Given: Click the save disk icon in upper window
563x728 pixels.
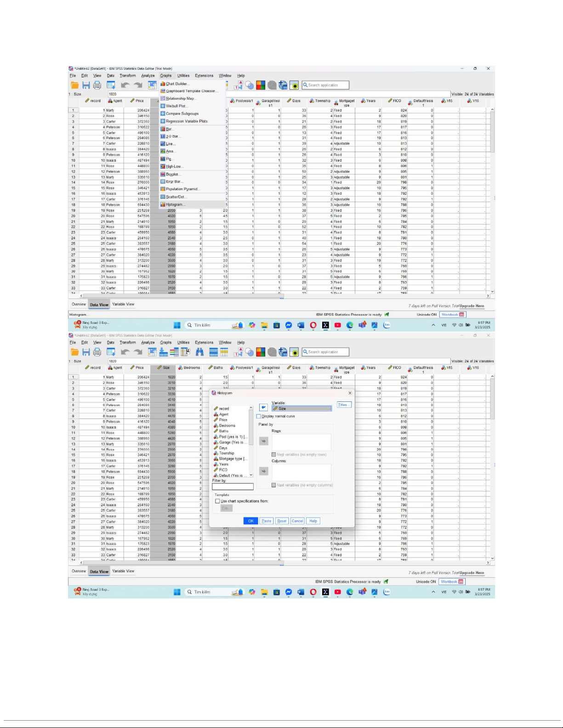Looking at the screenshot, I should coord(86,85).
